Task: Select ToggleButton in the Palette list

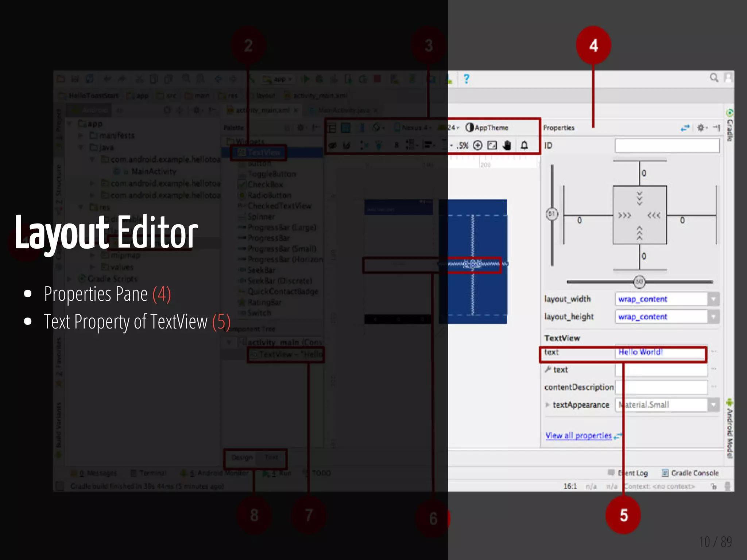Action: [x=272, y=174]
